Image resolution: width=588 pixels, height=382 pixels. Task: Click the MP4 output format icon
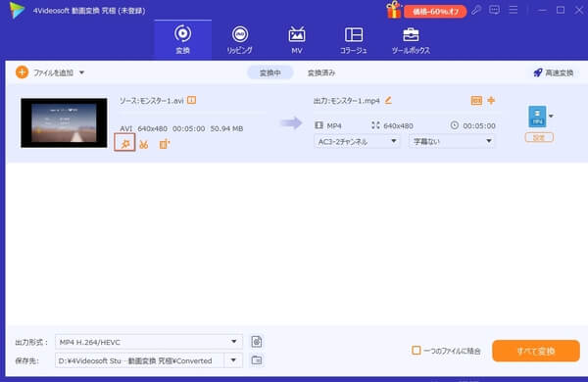[x=537, y=117]
